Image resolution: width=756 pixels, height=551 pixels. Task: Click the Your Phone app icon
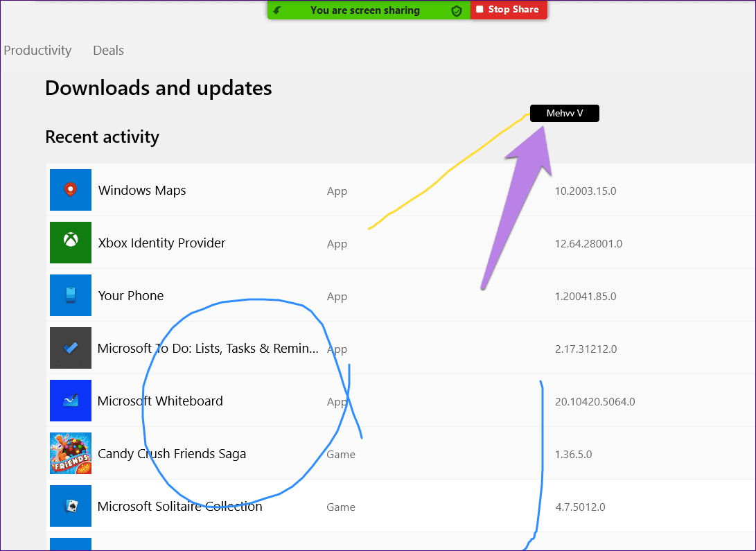point(71,295)
